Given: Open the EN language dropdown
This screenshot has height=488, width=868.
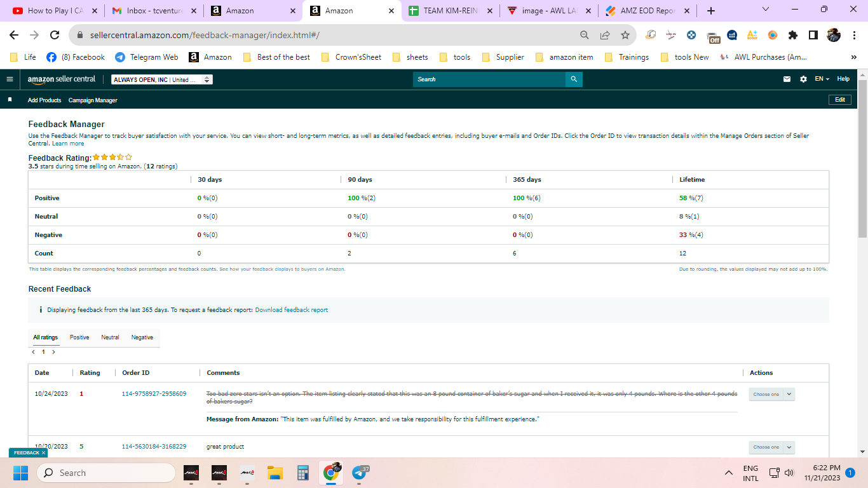Looking at the screenshot, I should tap(822, 79).
